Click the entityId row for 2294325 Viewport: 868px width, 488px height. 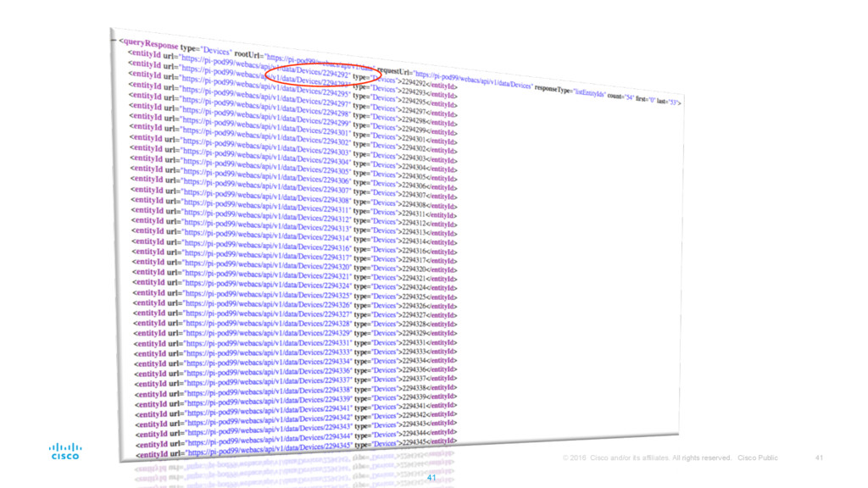coord(296,296)
